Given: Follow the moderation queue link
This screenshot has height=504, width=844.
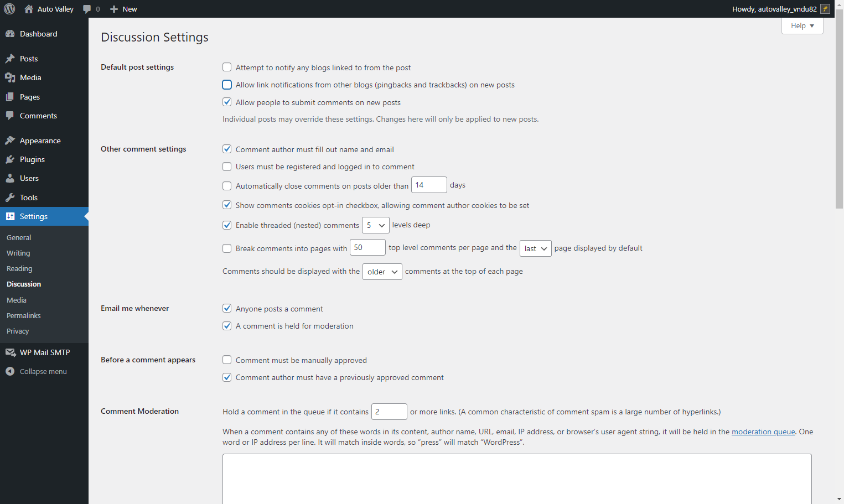Looking at the screenshot, I should (763, 432).
